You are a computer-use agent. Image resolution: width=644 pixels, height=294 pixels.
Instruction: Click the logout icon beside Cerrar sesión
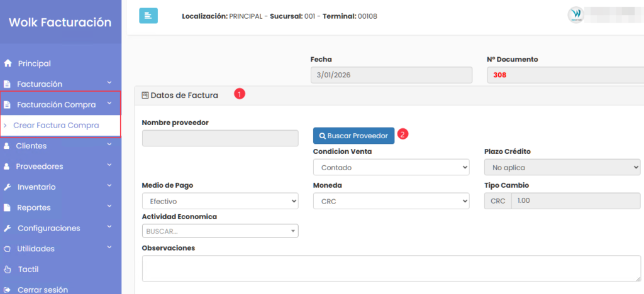pos(8,290)
